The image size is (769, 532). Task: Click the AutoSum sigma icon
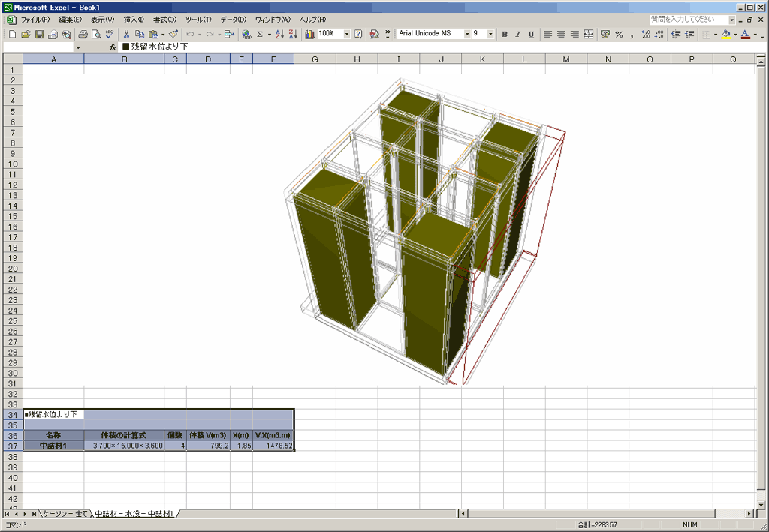[x=260, y=34]
